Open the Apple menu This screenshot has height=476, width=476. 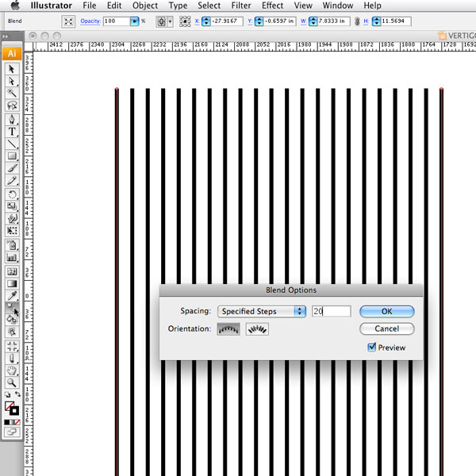click(x=14, y=6)
